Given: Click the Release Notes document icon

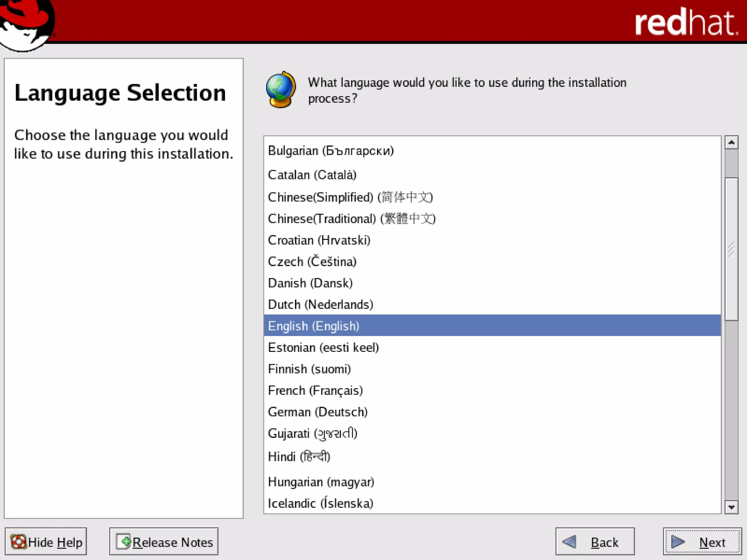Looking at the screenshot, I should 124,541.
